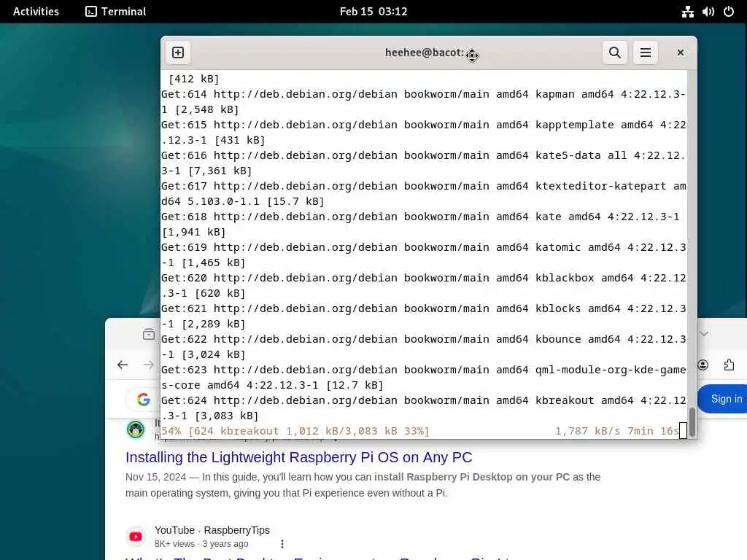Click the heehee@bacot terminal title
The width and height of the screenshot is (747, 560).
pos(425,52)
